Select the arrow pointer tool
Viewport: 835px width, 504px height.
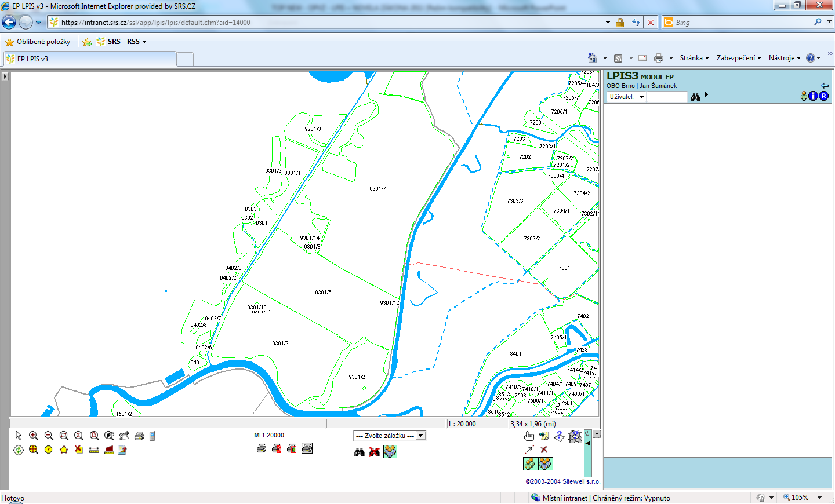pyautogui.click(x=19, y=436)
